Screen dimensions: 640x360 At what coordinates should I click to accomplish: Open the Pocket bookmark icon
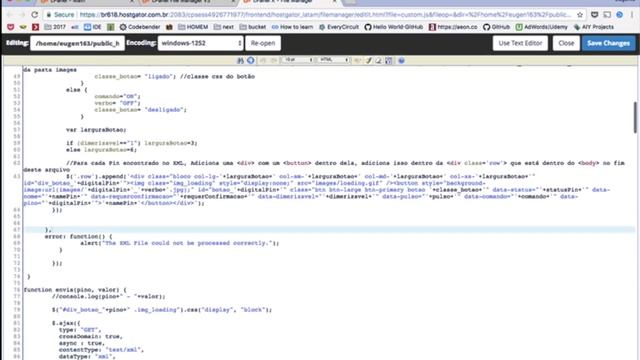(11, 27)
